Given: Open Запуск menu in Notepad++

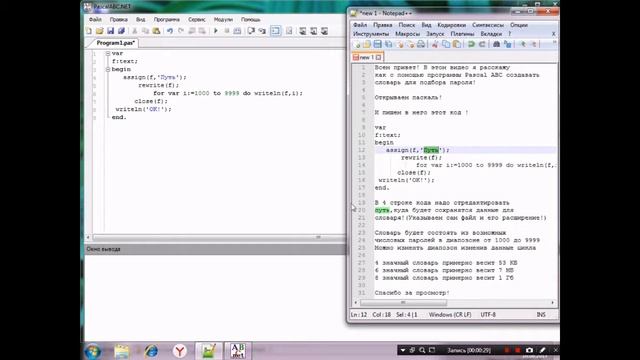Looking at the screenshot, I should pyautogui.click(x=435, y=34).
